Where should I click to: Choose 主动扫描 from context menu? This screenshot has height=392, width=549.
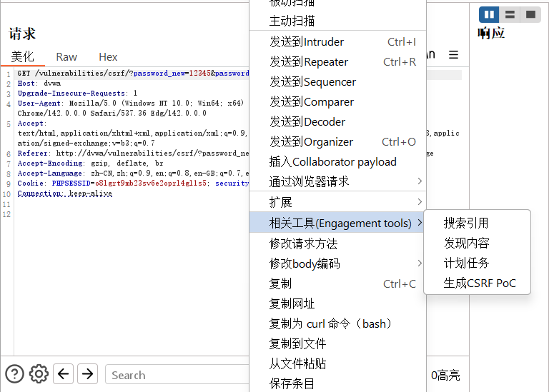(x=337, y=21)
